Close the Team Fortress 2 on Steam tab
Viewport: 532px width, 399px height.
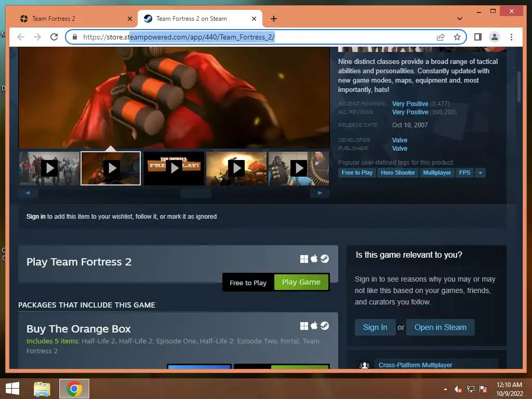[x=254, y=19]
